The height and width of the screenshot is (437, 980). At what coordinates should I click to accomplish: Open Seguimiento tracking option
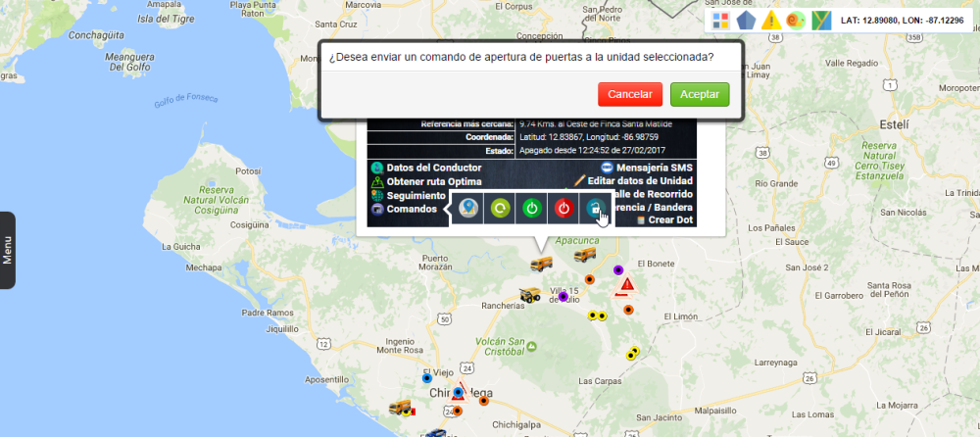(x=416, y=196)
